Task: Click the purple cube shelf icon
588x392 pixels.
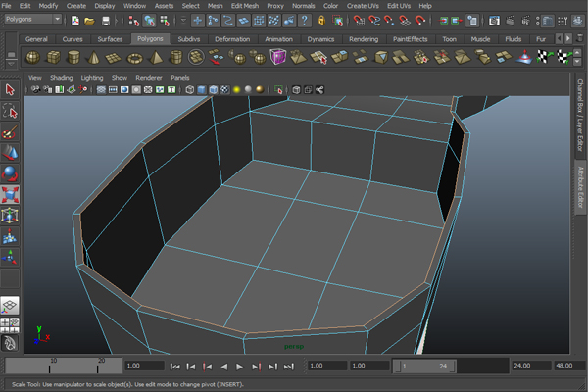Action: pyautogui.click(x=278, y=57)
